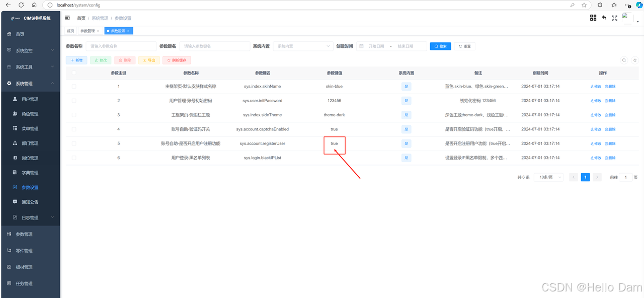Check the row for sys.account.registerUser
Image resolution: width=644 pixels, height=298 pixels.
coord(74,143)
